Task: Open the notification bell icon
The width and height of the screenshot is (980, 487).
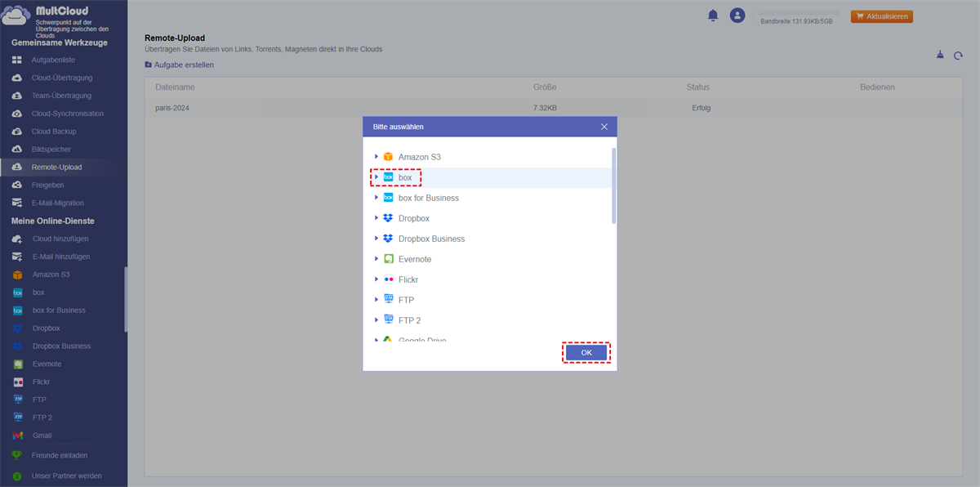Action: [713, 16]
